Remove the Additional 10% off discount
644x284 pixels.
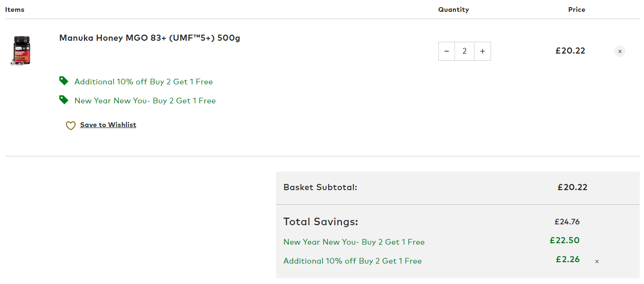(597, 261)
